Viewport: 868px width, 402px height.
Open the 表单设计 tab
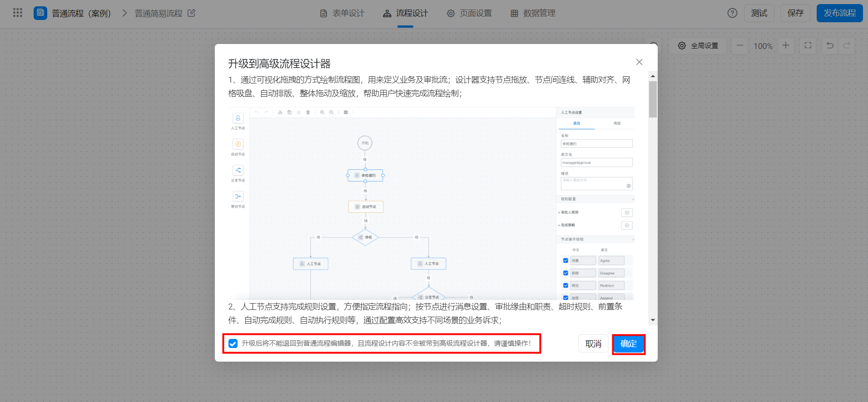coord(342,13)
